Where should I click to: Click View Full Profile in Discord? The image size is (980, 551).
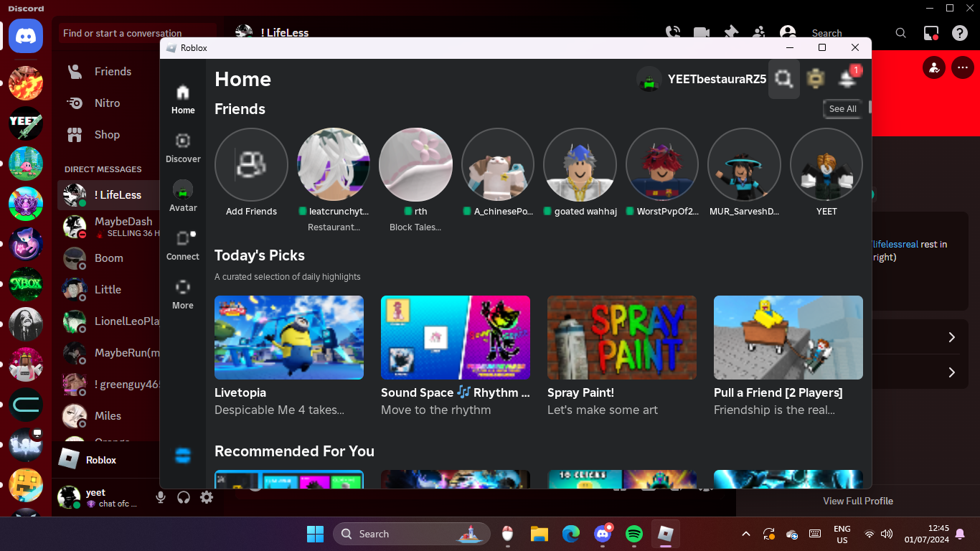[858, 501]
